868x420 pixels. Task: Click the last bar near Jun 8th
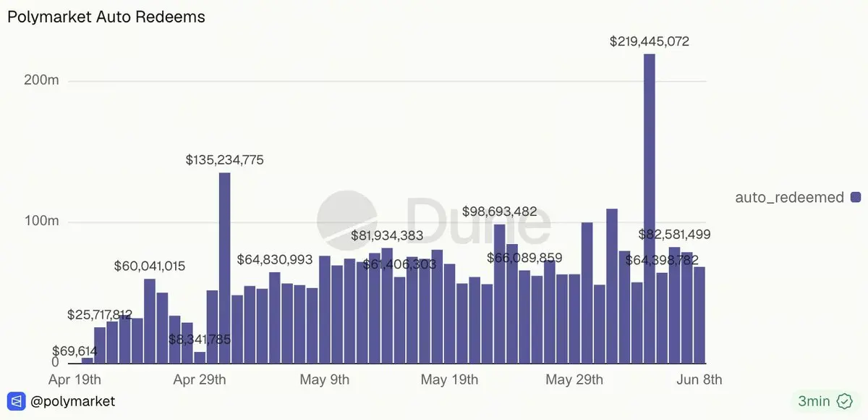tap(699, 315)
